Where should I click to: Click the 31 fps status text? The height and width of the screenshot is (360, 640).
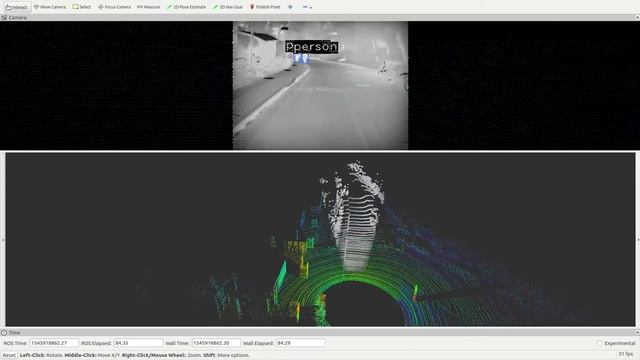[x=625, y=354]
